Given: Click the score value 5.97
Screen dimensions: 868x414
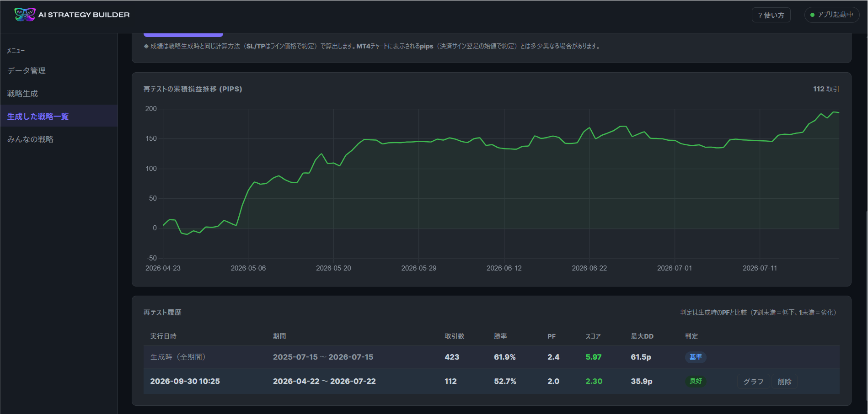Looking at the screenshot, I should click(x=594, y=357).
